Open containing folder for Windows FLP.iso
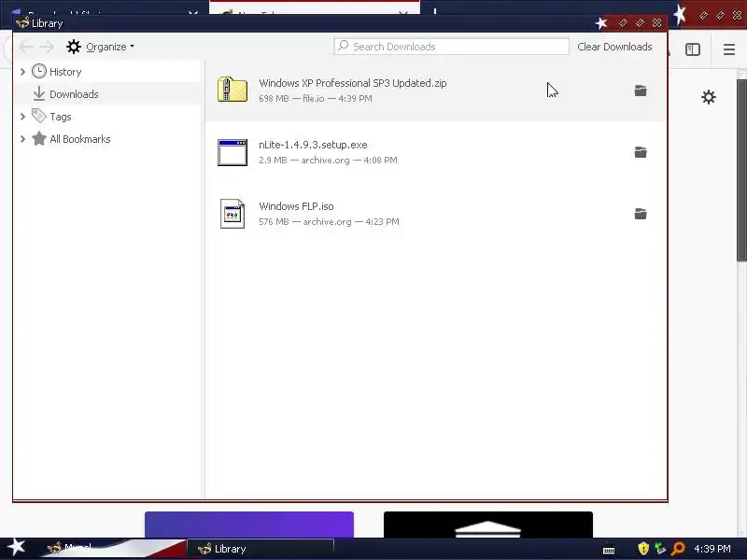The height and width of the screenshot is (560, 747). 641,214
